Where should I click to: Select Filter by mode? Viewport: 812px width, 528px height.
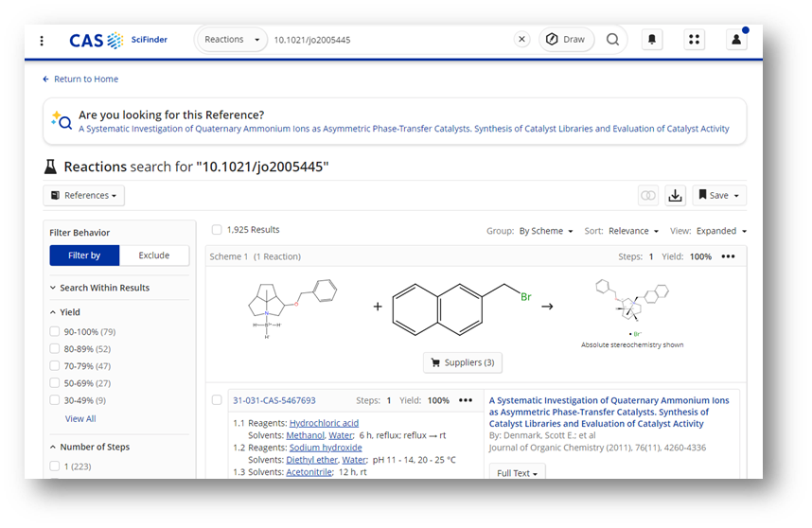click(x=84, y=255)
